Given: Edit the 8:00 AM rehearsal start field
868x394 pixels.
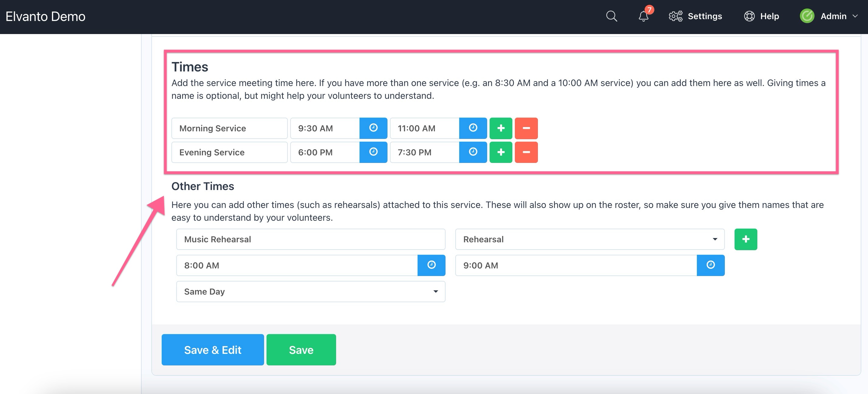Looking at the screenshot, I should 297,265.
